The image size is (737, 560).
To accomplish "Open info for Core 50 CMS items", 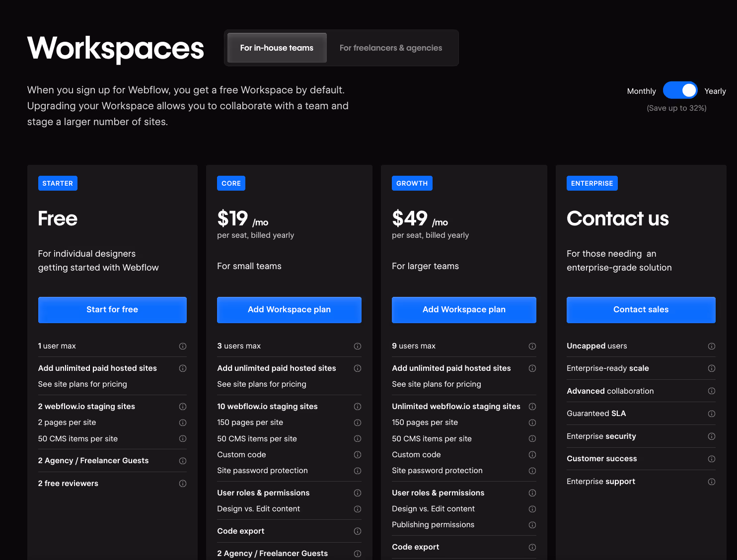I will (358, 439).
